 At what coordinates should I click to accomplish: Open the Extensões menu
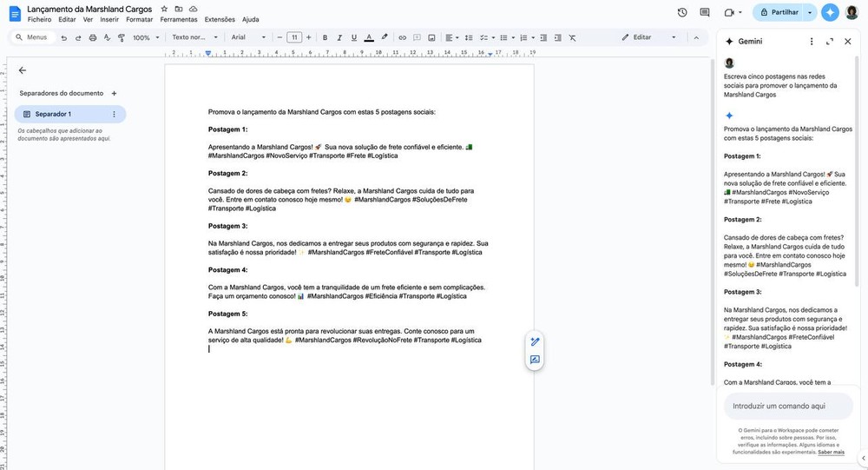(x=220, y=19)
